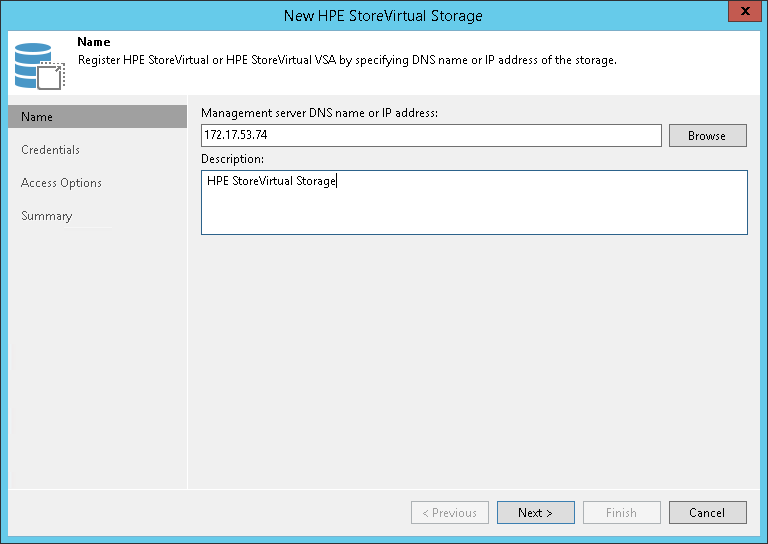768x544 pixels.
Task: Focus the Description text box
Action: (474, 203)
